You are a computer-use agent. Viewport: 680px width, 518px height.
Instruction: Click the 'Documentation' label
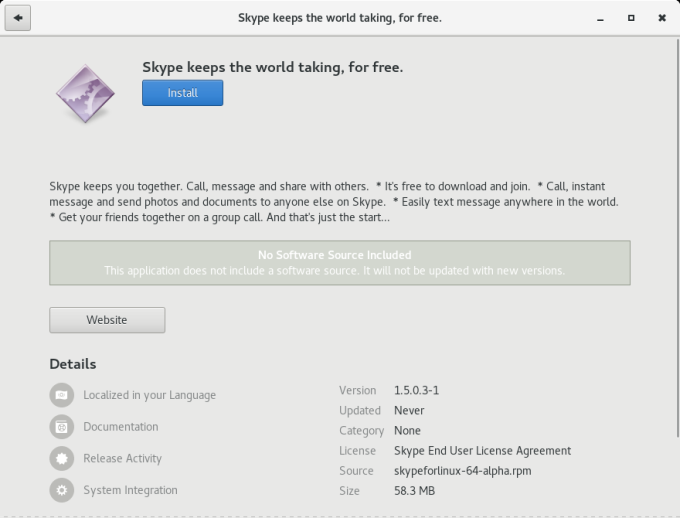(121, 427)
